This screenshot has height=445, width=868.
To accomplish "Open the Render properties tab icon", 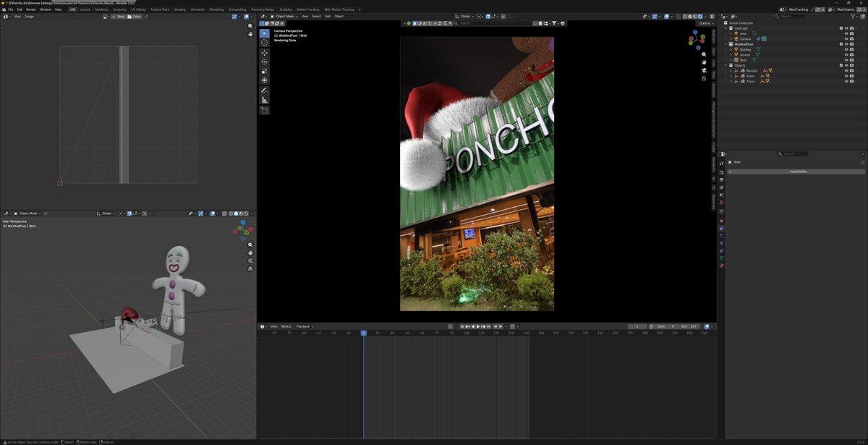I will (721, 172).
